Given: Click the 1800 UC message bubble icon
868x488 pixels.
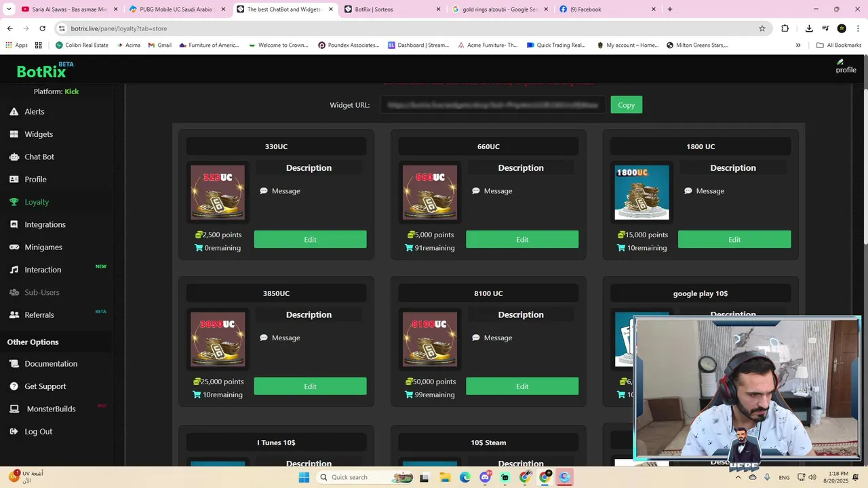Looking at the screenshot, I should (688, 191).
